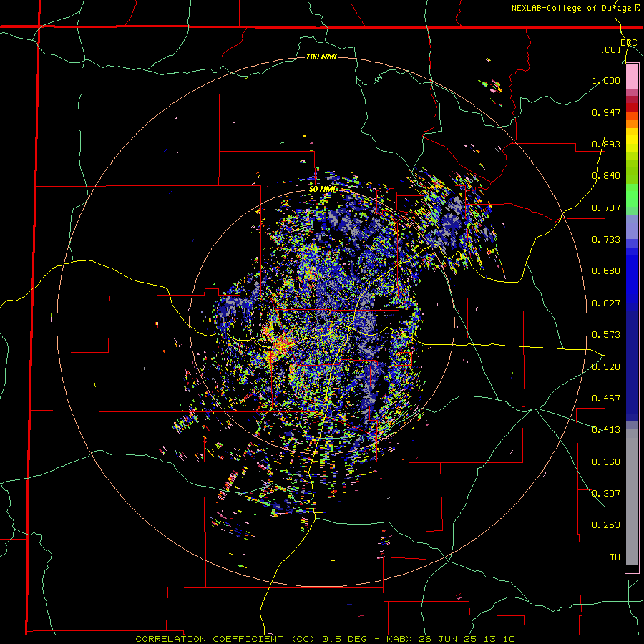Click the 50 NMI range ring label
The height and width of the screenshot is (644, 644).
(x=323, y=190)
